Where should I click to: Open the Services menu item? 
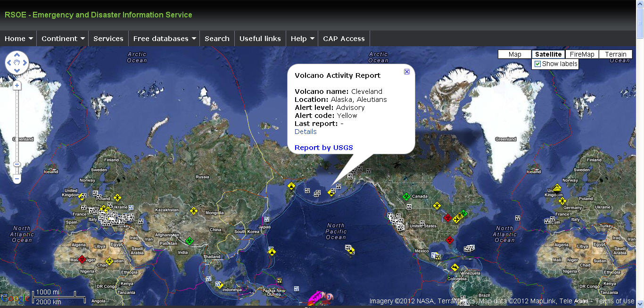pos(108,39)
